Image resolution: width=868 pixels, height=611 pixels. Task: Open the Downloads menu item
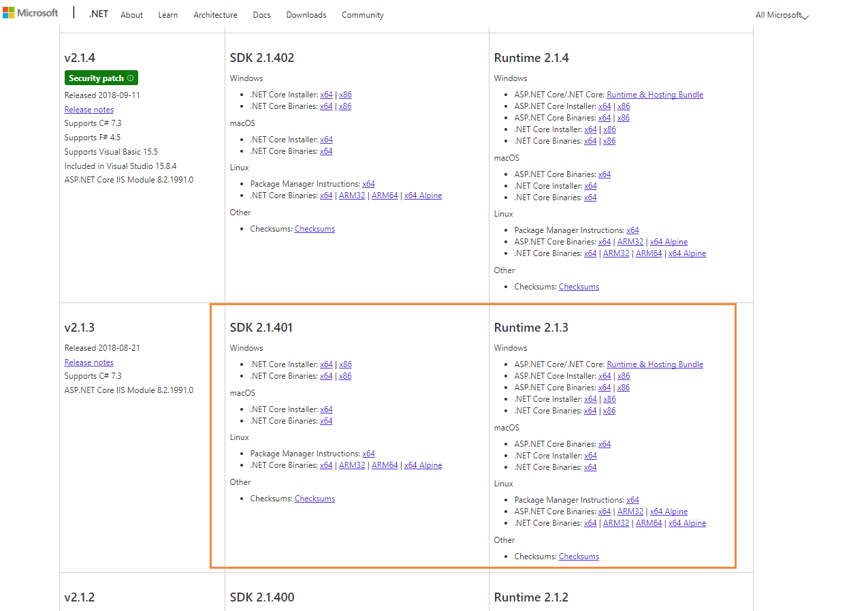pyautogui.click(x=306, y=15)
